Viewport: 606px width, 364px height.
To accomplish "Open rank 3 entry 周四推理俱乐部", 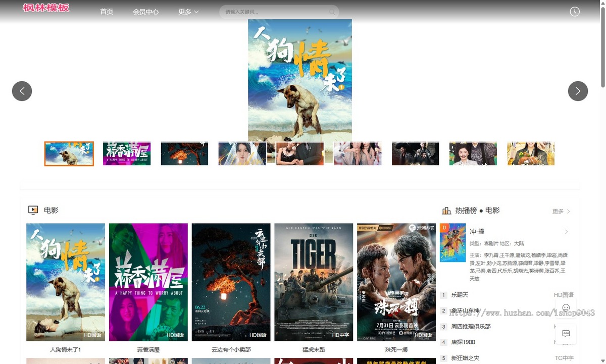I will tap(471, 327).
